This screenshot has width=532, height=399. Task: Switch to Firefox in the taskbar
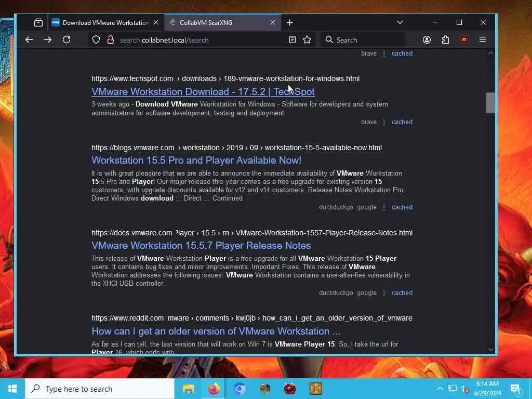coord(214,389)
